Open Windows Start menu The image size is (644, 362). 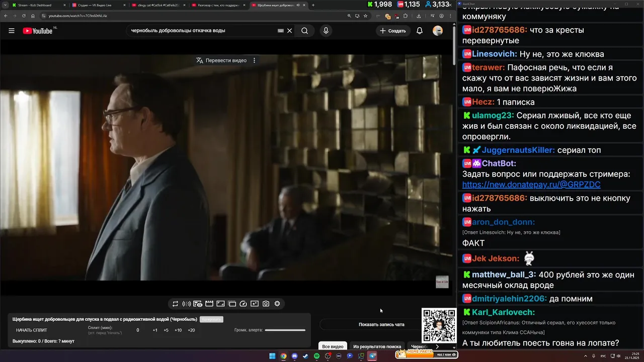pyautogui.click(x=272, y=356)
